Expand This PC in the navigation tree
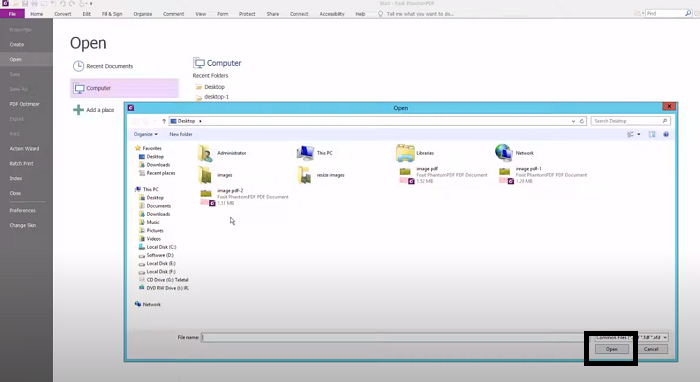The image size is (700, 382). 147,189
